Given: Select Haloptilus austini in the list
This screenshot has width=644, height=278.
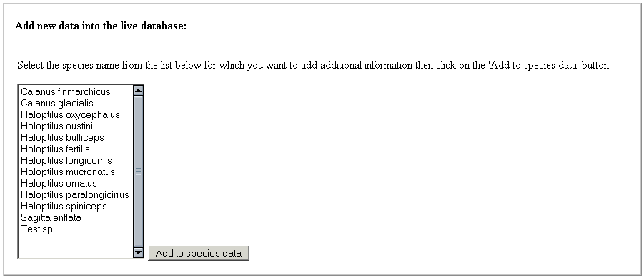Looking at the screenshot, I should [76, 126].
